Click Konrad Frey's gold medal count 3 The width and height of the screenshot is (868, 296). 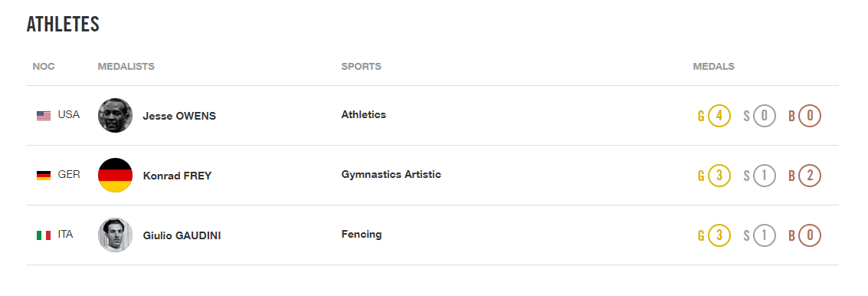tap(719, 176)
